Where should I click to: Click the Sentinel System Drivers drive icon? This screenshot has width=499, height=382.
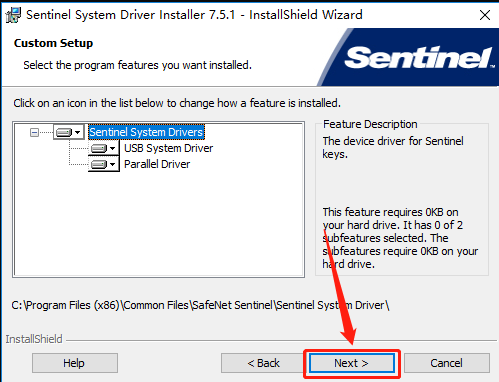(64, 132)
